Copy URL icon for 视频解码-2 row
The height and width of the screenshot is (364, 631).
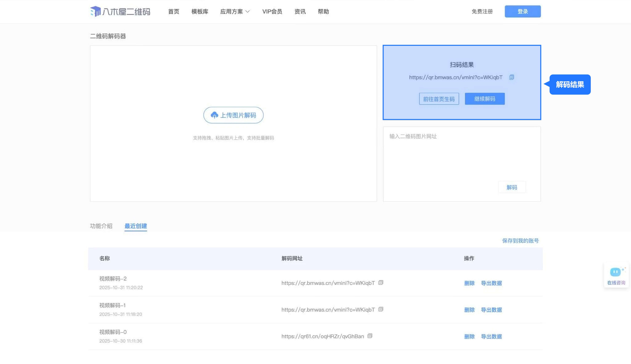pos(381,282)
